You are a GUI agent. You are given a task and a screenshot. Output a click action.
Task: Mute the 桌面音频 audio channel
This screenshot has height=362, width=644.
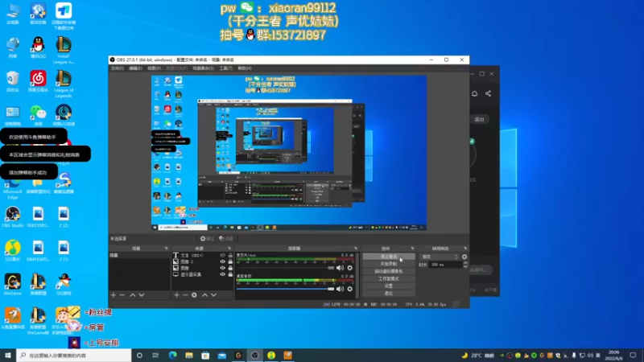340,289
